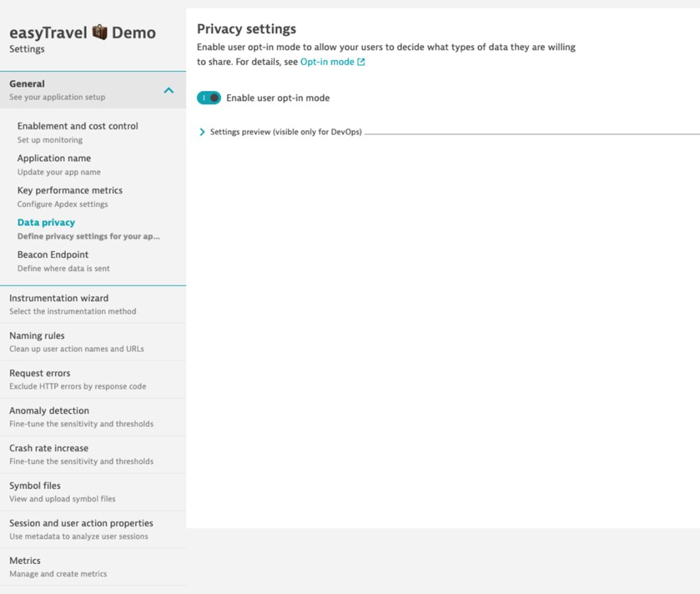
Task: Select Beacon Endpoint settings
Action: [x=52, y=255]
